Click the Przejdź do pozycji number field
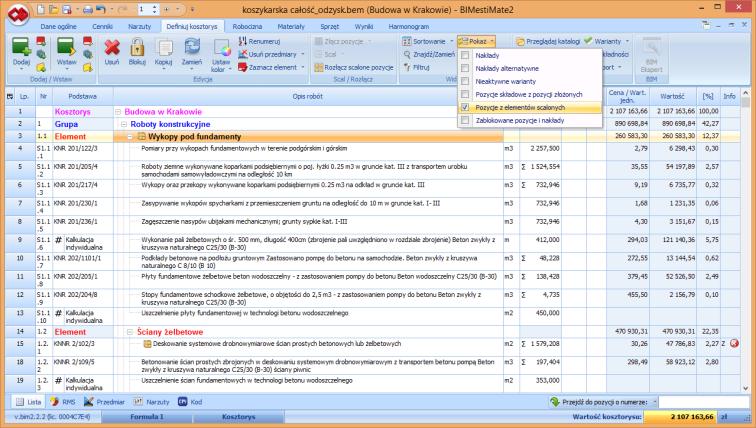 [x=704, y=401]
